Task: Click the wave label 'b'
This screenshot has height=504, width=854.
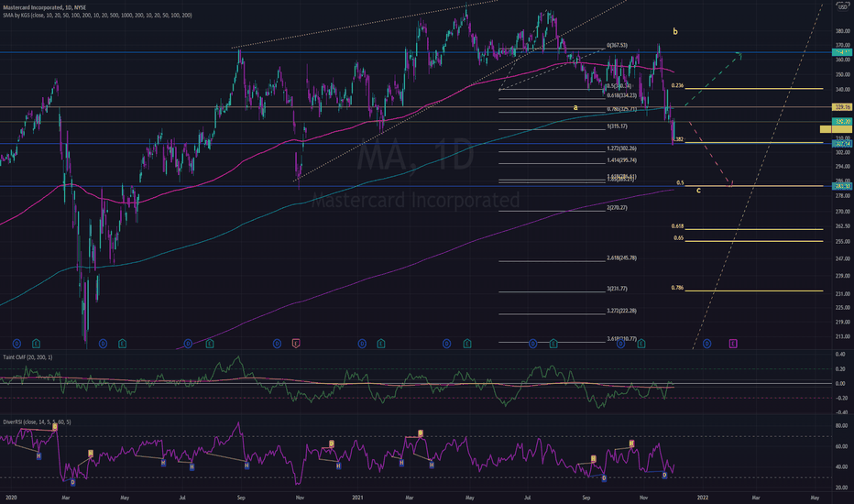Action: 675,31
